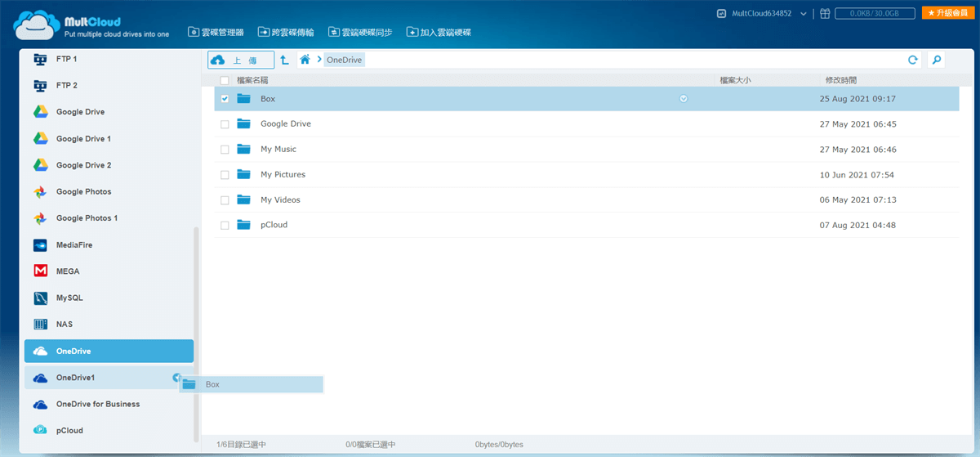Open 雲端硬碟同步 menu
This screenshot has height=457, width=980.
pos(360,32)
